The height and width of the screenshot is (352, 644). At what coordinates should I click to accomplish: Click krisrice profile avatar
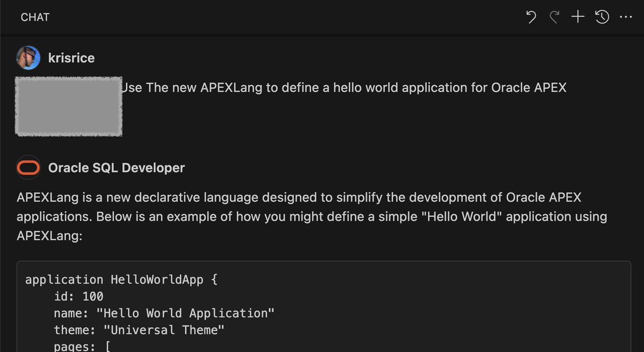[28, 58]
